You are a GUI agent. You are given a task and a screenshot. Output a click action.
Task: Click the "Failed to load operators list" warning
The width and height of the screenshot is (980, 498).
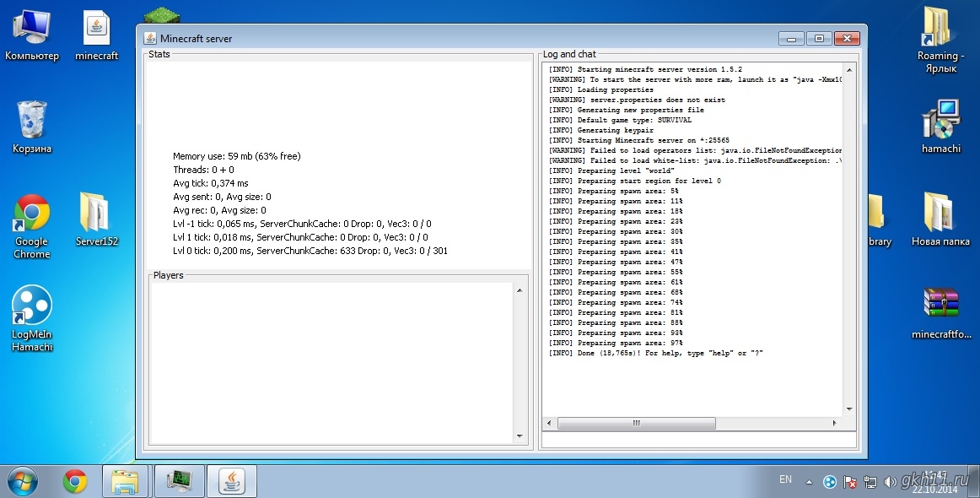[695, 150]
